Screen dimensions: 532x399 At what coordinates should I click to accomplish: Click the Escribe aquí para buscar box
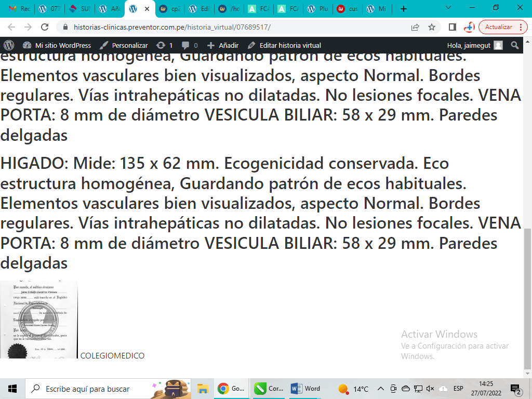108,389
